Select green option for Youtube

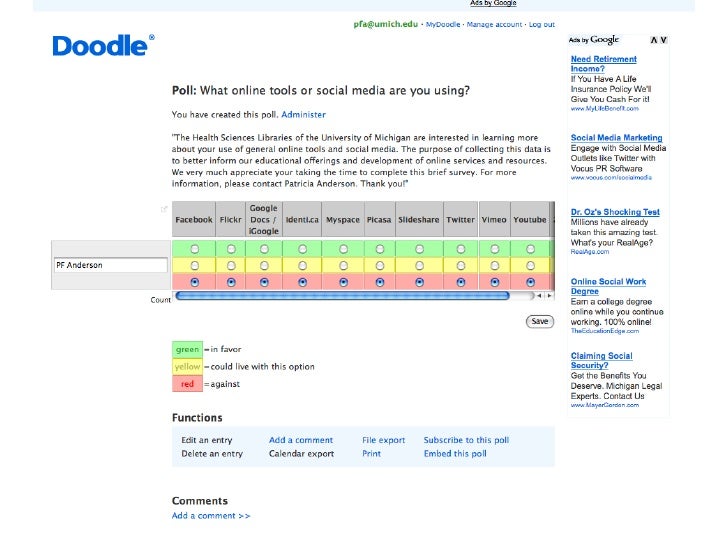pos(530,249)
